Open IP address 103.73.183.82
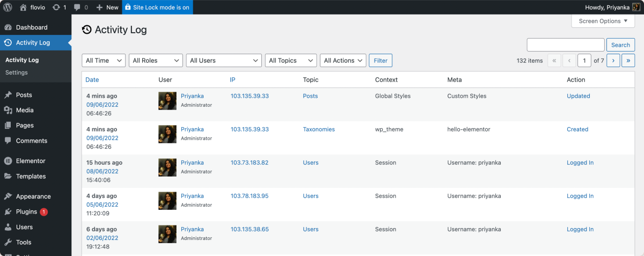 (x=250, y=163)
